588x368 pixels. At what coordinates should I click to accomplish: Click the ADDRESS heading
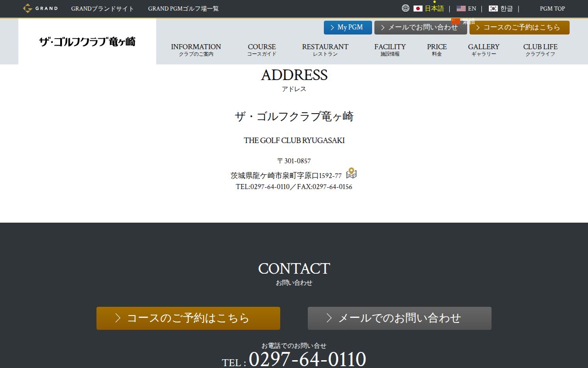[294, 75]
